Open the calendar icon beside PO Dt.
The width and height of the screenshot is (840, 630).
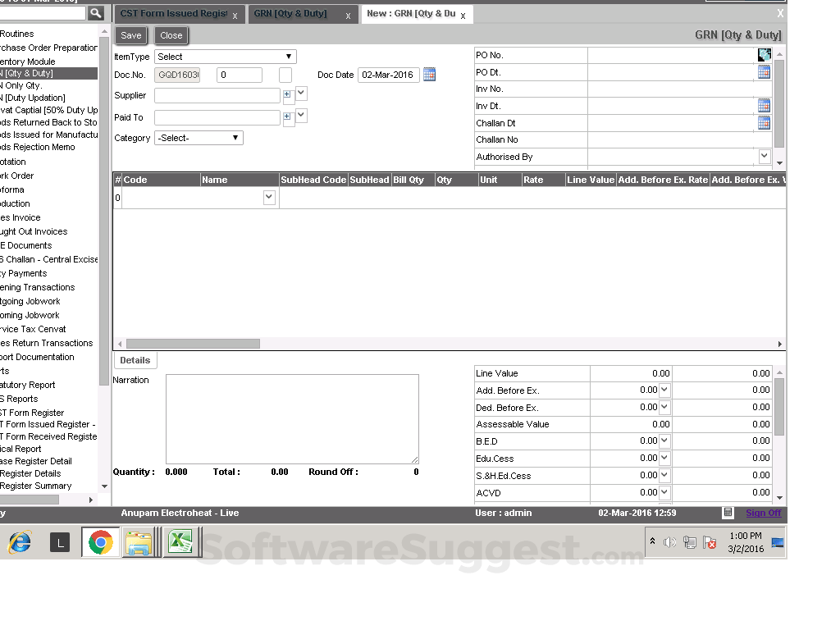pos(764,71)
